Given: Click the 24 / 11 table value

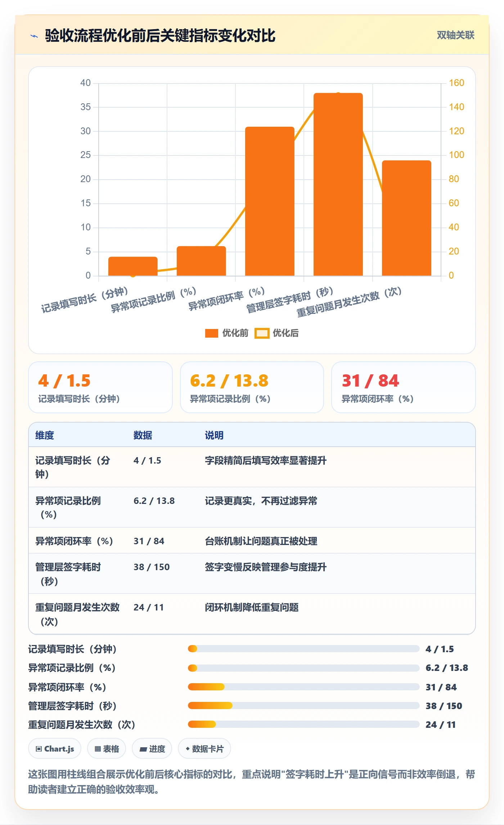Looking at the screenshot, I should [149, 607].
